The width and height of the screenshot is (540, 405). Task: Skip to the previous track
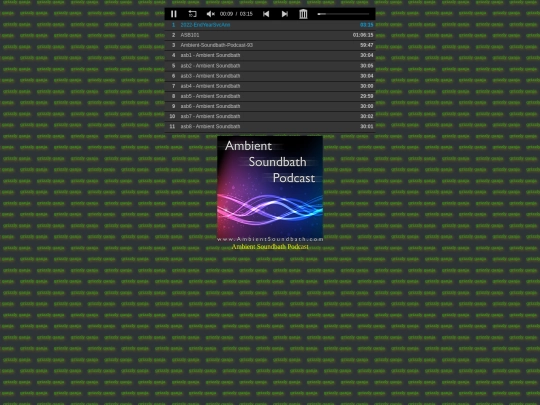pyautogui.click(x=266, y=14)
